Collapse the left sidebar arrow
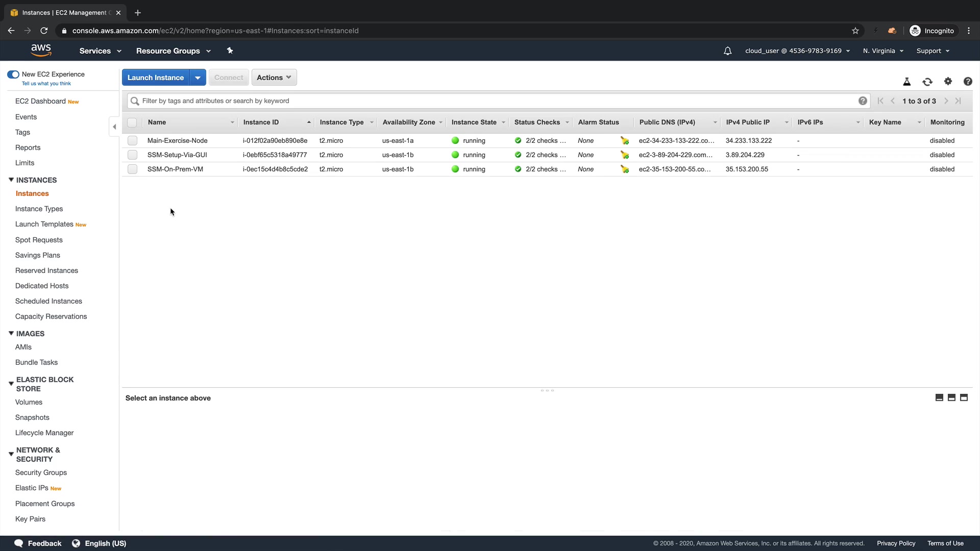Screen dimensions: 980x551 tap(114, 127)
